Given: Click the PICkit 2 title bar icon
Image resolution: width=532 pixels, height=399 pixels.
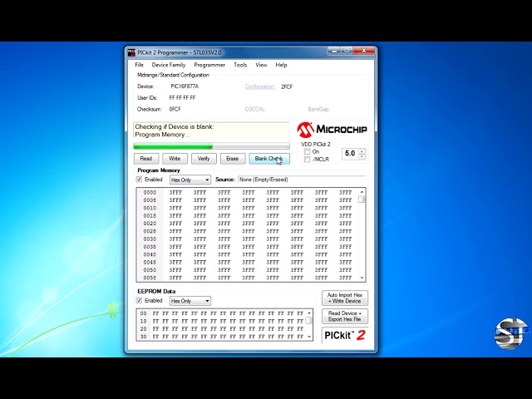Looking at the screenshot, I should 131,52.
